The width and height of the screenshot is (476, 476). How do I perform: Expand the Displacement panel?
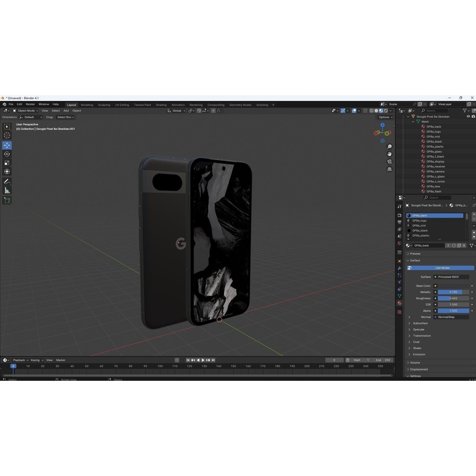(x=419, y=369)
